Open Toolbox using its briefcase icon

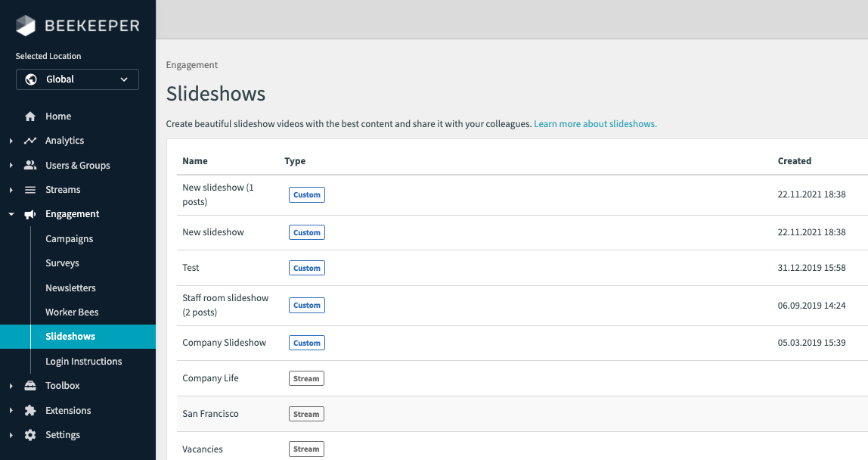tap(29, 385)
